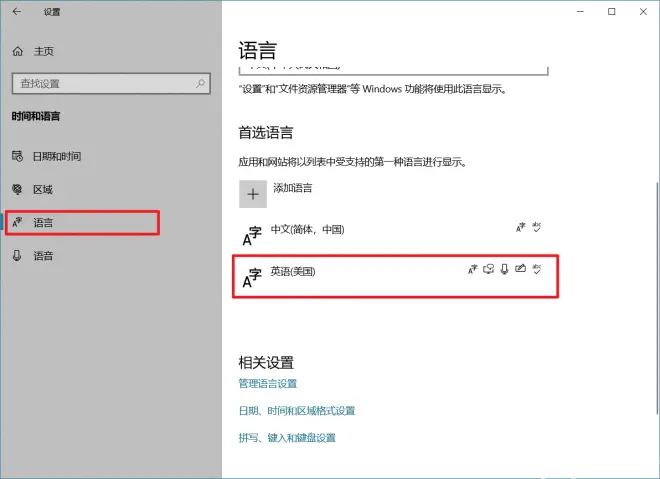Click the large A字 icon beside 英语(美国)
The image size is (660, 479).
pyautogui.click(x=252, y=278)
